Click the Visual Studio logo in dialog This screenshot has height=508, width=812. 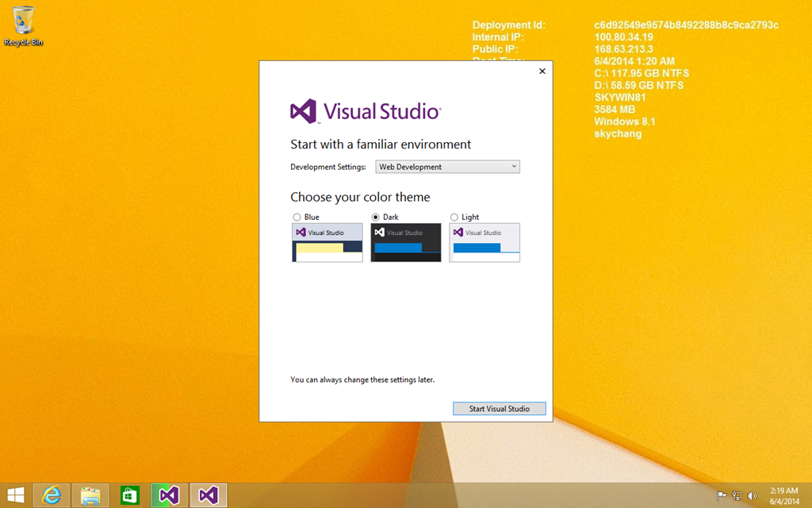(366, 111)
